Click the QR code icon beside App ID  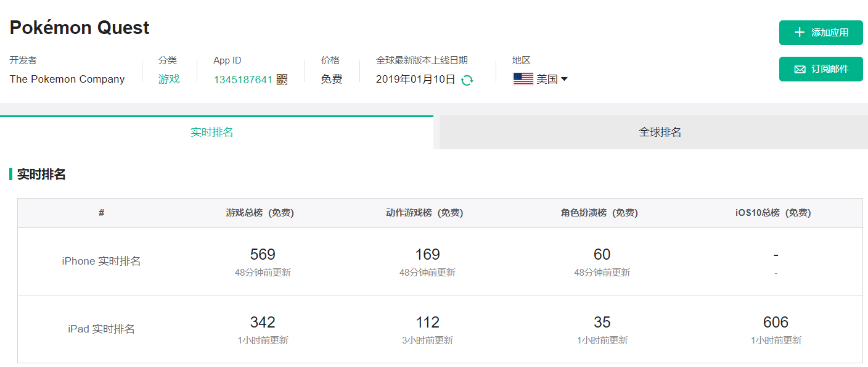pyautogui.click(x=282, y=79)
